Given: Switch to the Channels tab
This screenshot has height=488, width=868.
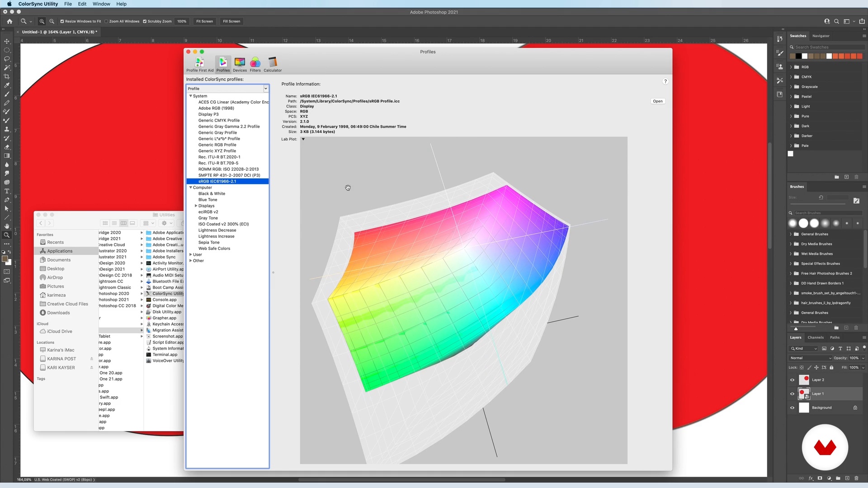Looking at the screenshot, I should [816, 338].
